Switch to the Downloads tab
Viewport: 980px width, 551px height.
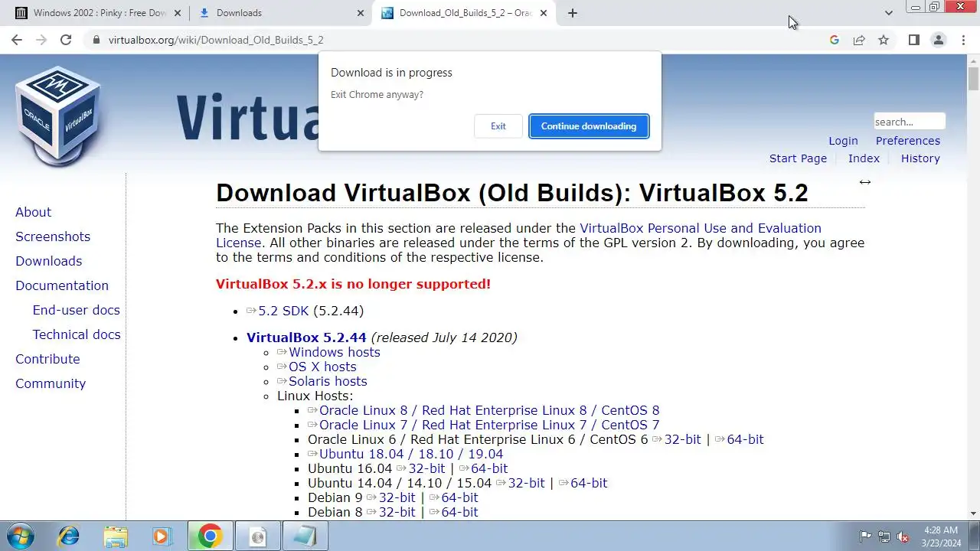(281, 13)
